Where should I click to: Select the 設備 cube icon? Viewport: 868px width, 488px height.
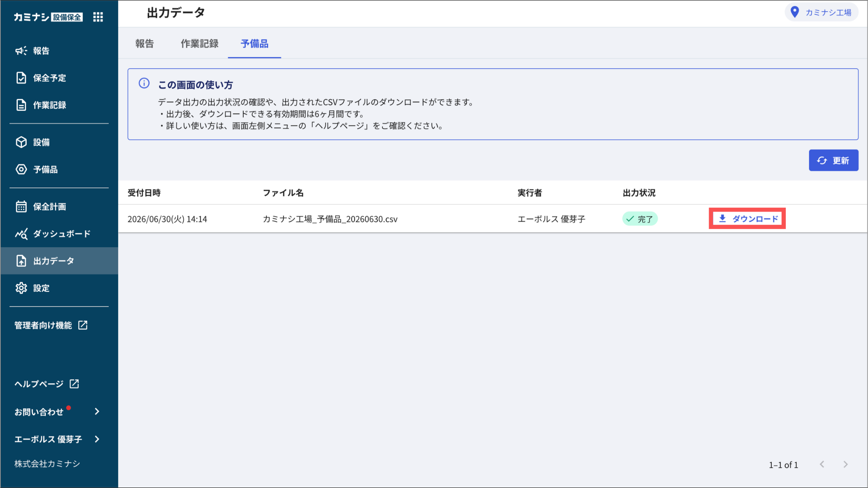pyautogui.click(x=21, y=142)
